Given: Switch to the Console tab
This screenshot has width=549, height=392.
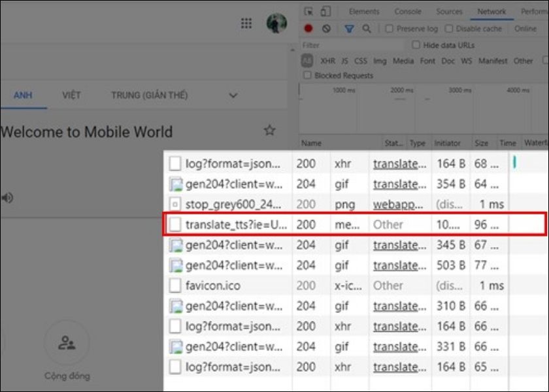Looking at the screenshot, I should [408, 12].
